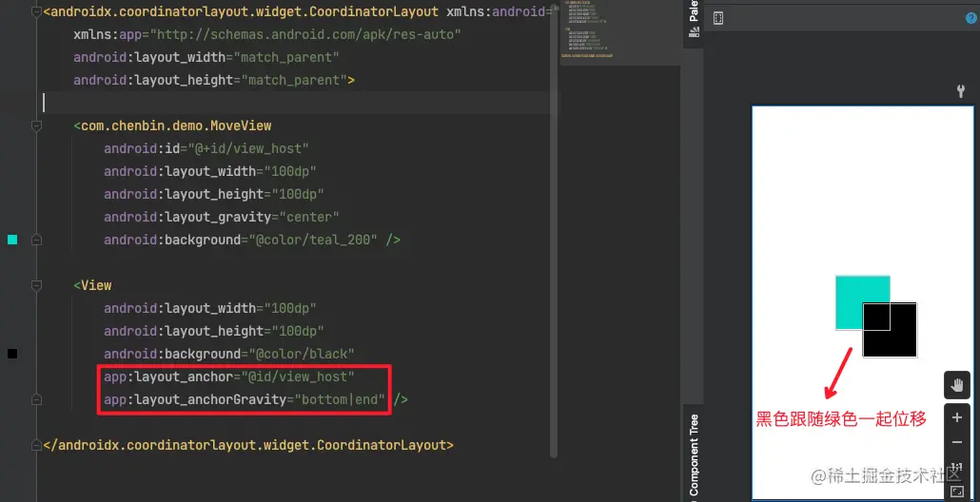980x502 pixels.
Task: Click the wrench icon above the preview
Action: (x=961, y=92)
